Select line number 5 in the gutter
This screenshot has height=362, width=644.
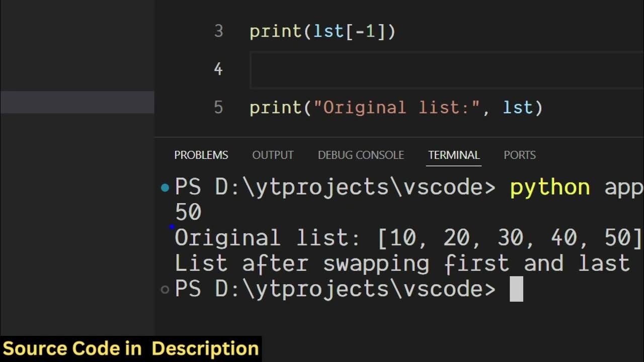[218, 107]
